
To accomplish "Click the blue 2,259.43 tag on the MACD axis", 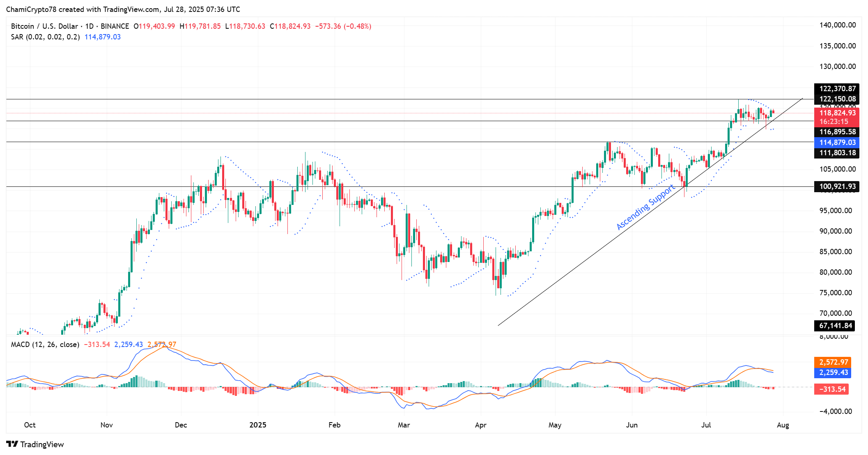I will point(833,372).
